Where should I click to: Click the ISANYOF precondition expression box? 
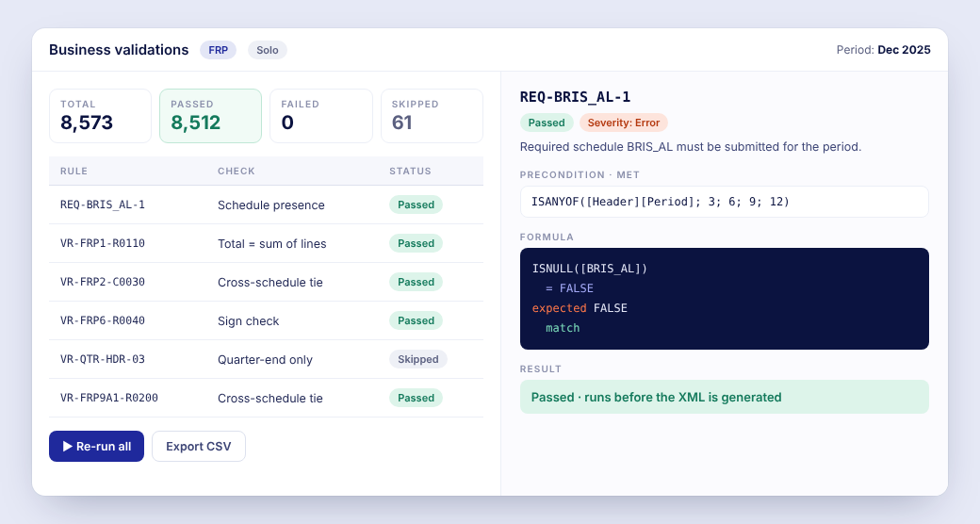click(x=725, y=202)
